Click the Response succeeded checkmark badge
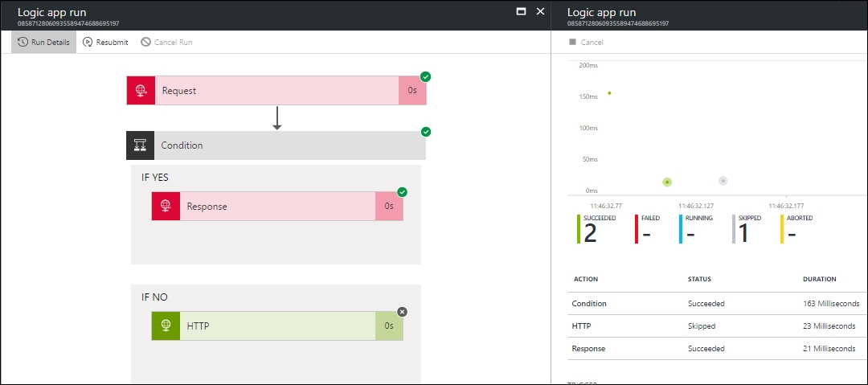Viewport: 868px width, 385px height. 403,192
